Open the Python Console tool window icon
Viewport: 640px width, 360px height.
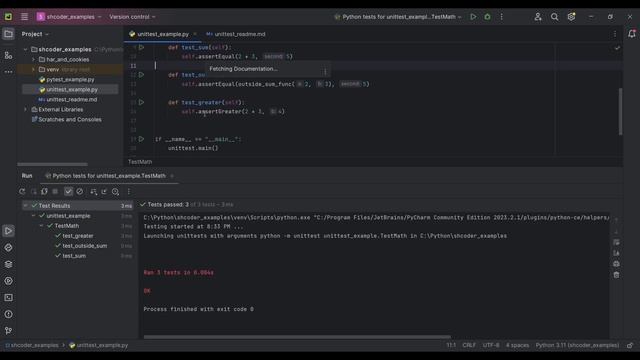(8, 247)
